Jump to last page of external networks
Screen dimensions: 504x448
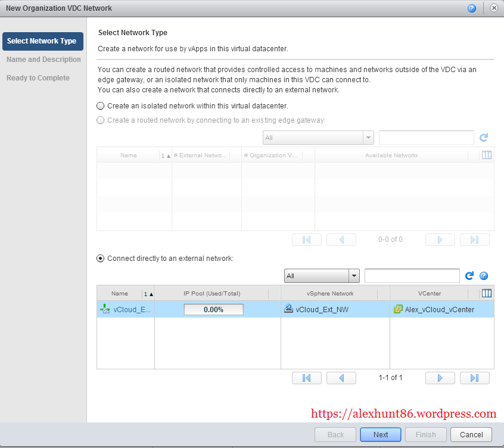coord(474,378)
